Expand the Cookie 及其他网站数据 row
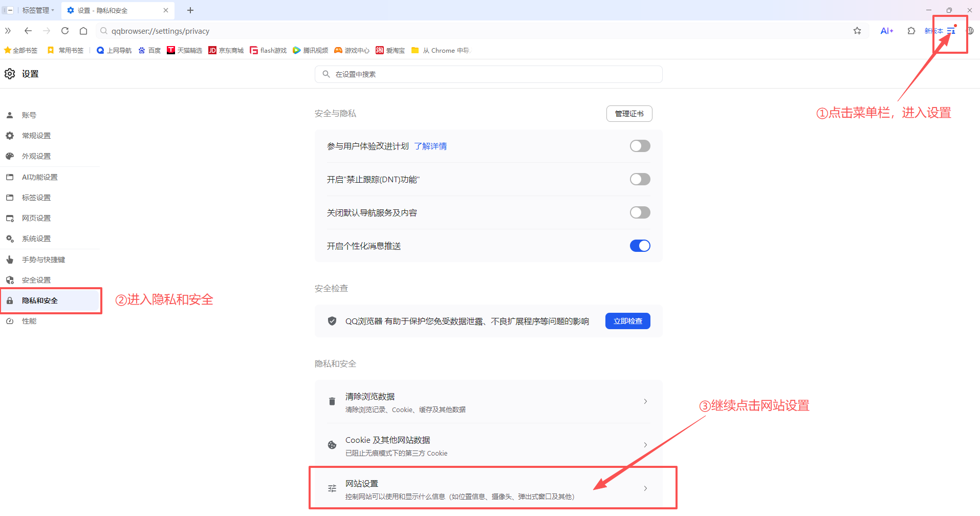This screenshot has width=980, height=516. pos(489,445)
